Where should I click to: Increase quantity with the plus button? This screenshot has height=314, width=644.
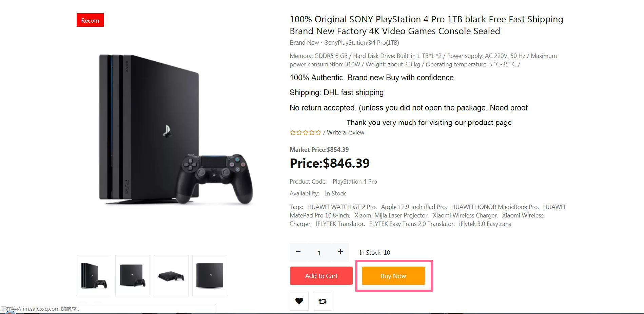point(340,252)
